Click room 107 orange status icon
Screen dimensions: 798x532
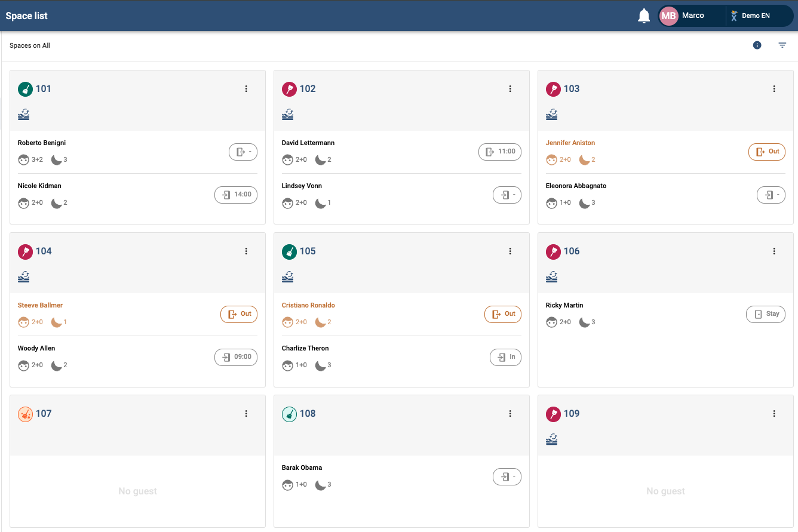click(25, 414)
